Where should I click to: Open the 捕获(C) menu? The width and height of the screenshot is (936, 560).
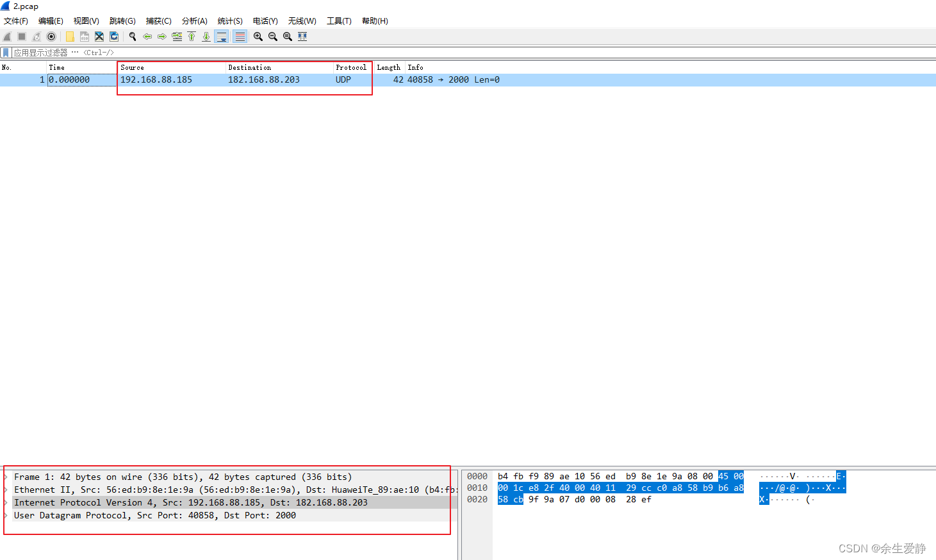tap(159, 21)
